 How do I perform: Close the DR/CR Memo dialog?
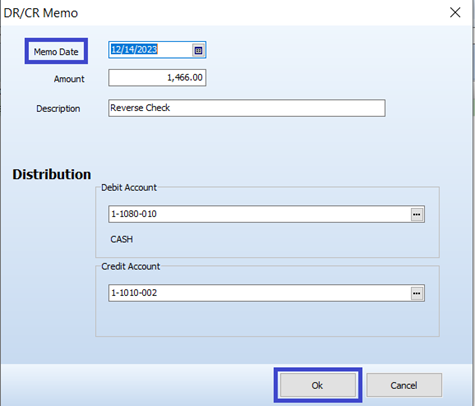[455, 13]
